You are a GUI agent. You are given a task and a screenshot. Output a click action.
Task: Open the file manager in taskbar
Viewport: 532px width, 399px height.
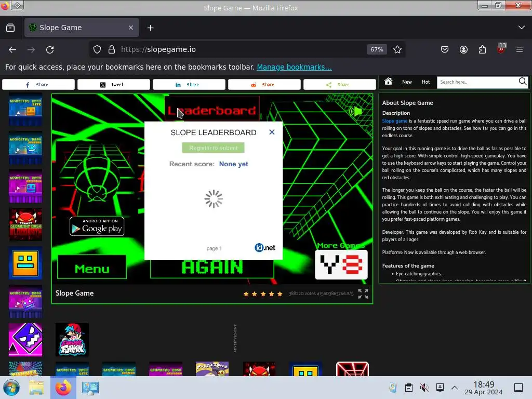tap(36, 388)
